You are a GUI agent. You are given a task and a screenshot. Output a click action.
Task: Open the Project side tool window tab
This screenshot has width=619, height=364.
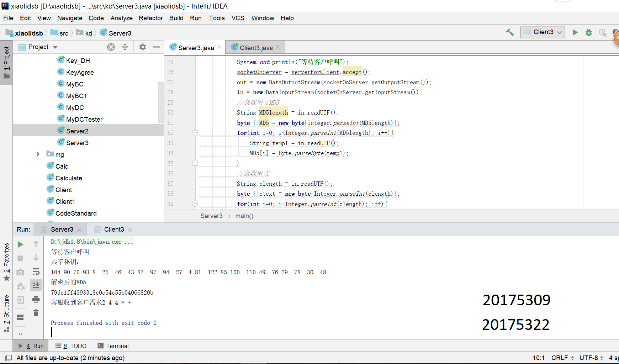coord(6,62)
